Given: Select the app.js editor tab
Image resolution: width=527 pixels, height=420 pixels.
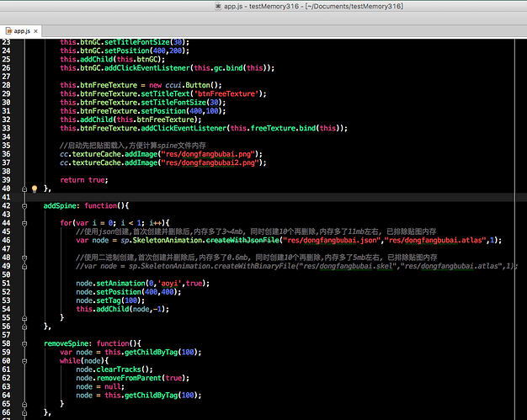Looking at the screenshot, I should (x=22, y=31).
